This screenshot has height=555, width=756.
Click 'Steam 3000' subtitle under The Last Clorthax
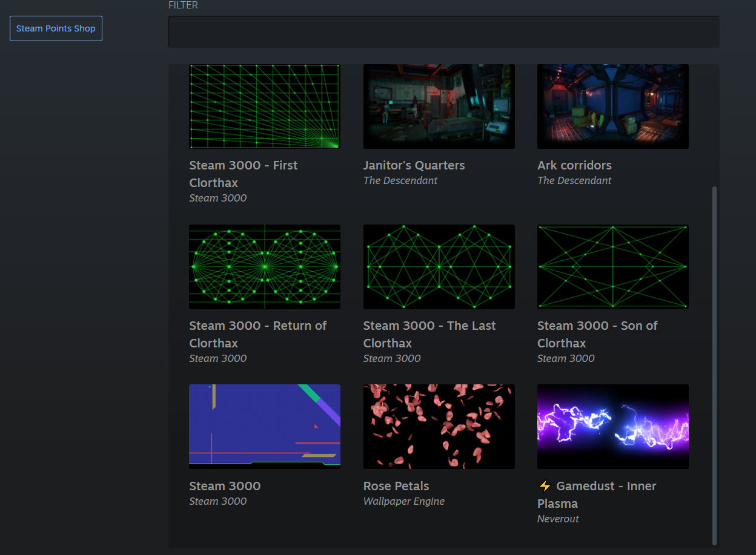pos(392,358)
